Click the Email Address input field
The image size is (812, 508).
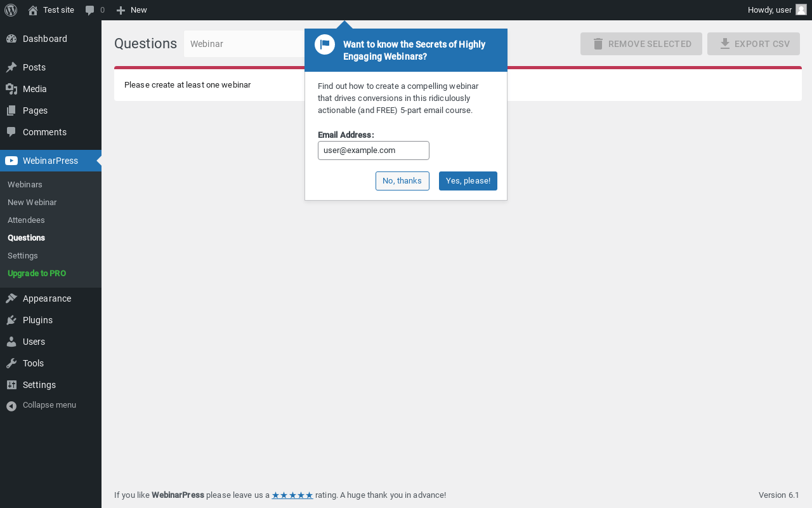(x=374, y=150)
